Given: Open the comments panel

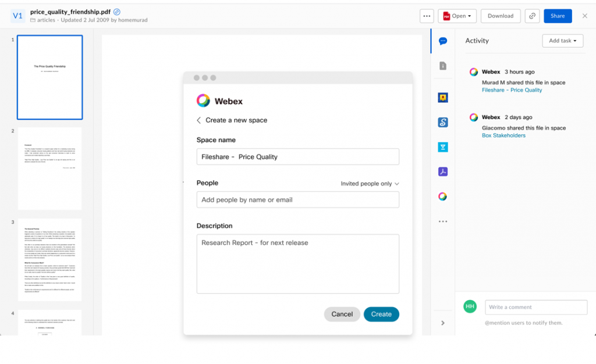Looking at the screenshot, I should [x=443, y=41].
